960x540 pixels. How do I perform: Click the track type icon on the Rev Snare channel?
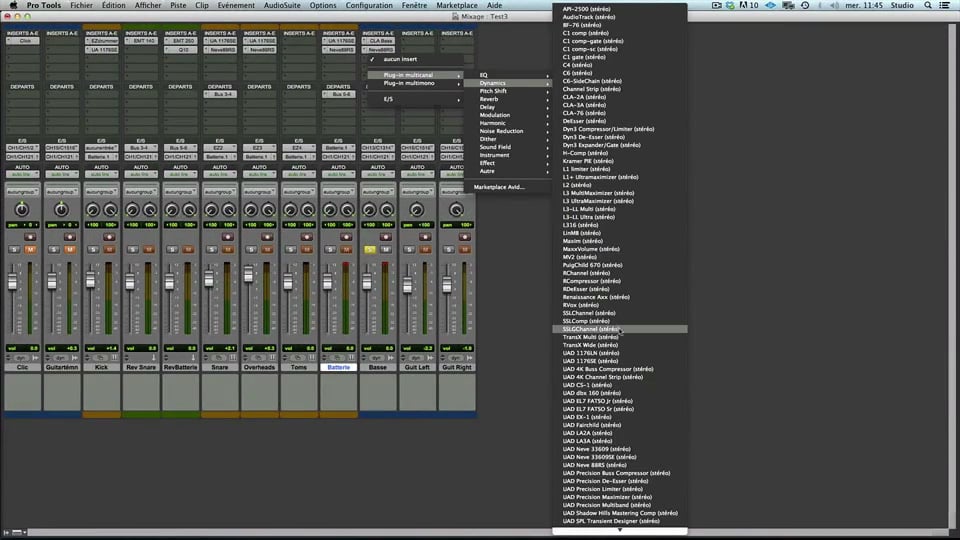click(x=154, y=358)
